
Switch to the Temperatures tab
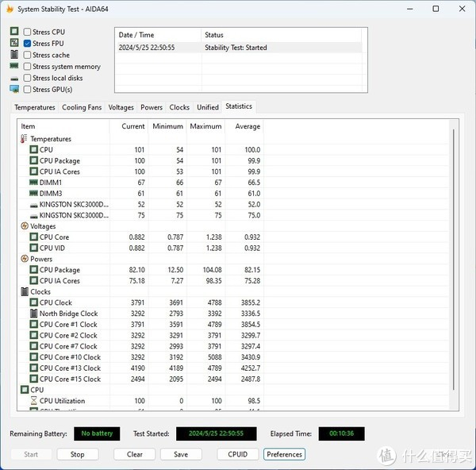coord(35,107)
